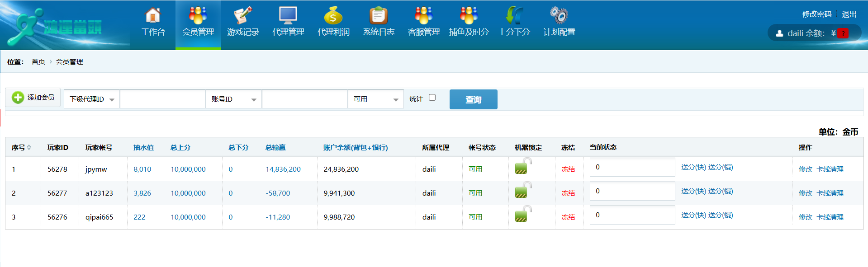Toggle the 统计 checkbox

(432, 98)
